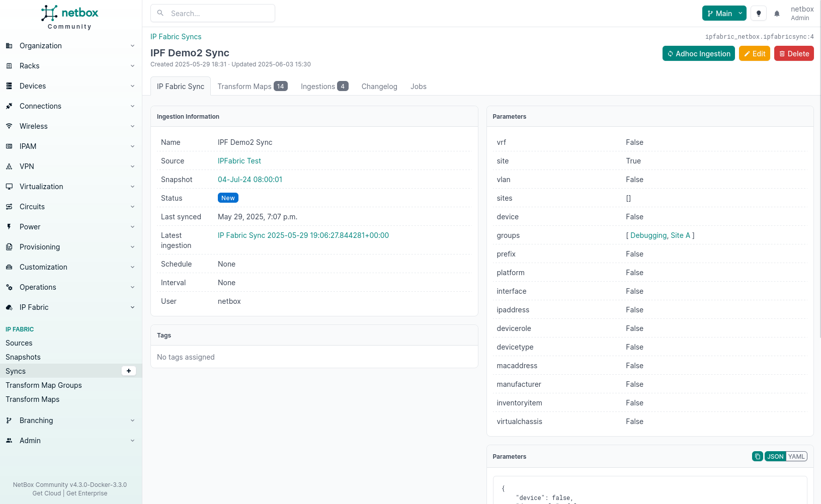Copy parameters with the clipboard icon
The width and height of the screenshot is (821, 504).
[x=757, y=457]
